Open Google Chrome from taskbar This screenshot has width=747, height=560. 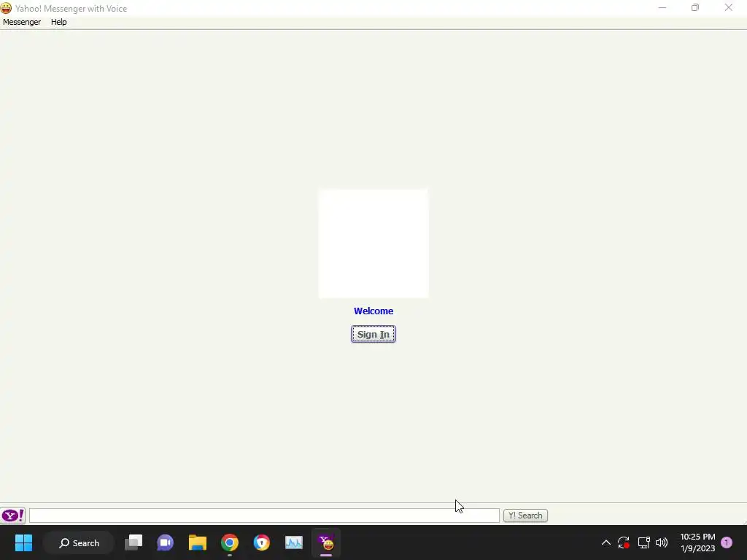230,542
